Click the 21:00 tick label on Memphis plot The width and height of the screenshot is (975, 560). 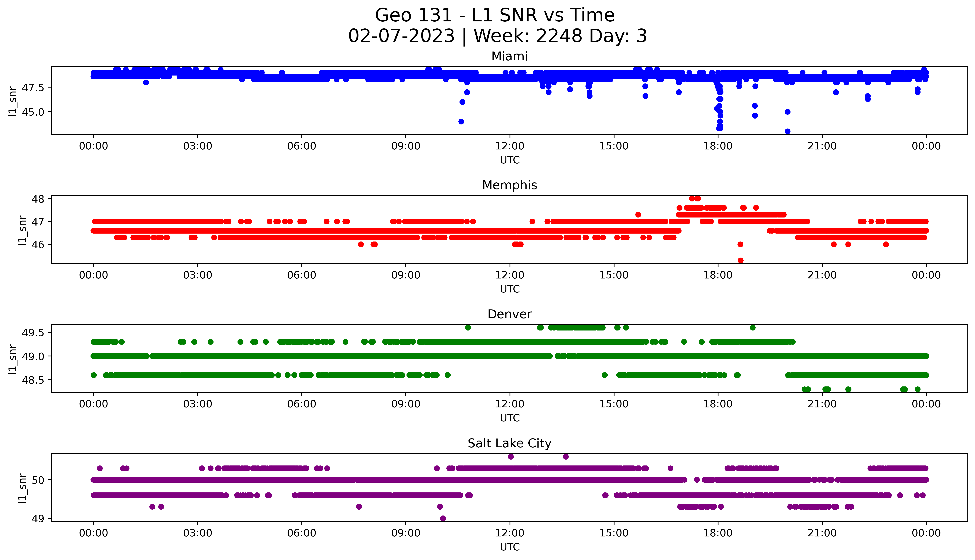click(822, 275)
